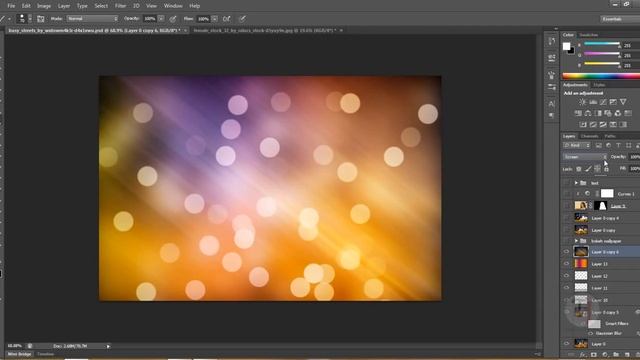Add a layer style fx button
The height and width of the screenshot is (360, 640).
582,355
